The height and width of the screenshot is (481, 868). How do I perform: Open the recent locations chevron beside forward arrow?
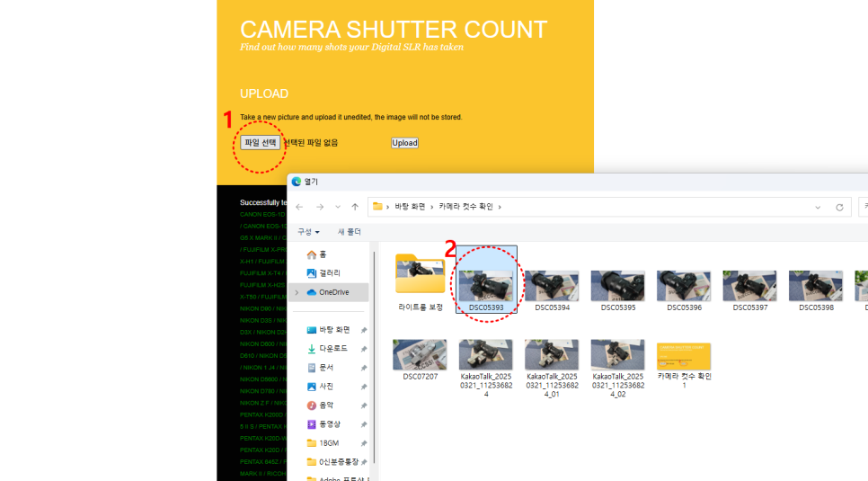coord(337,207)
